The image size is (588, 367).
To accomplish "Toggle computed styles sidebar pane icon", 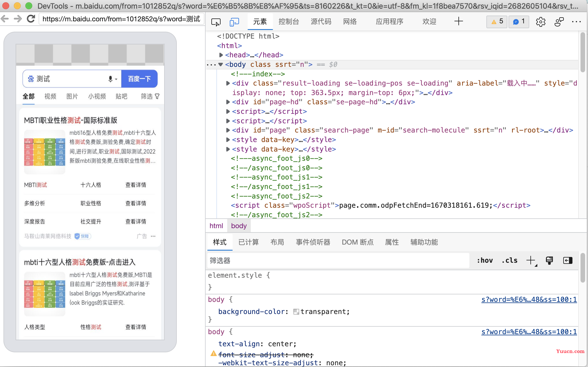I will [568, 260].
